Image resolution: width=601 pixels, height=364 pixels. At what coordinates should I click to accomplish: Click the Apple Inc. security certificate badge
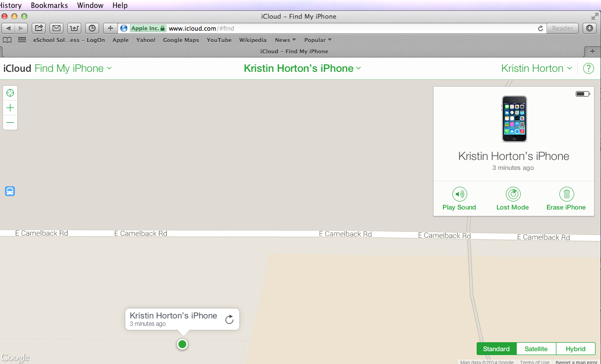click(x=148, y=28)
